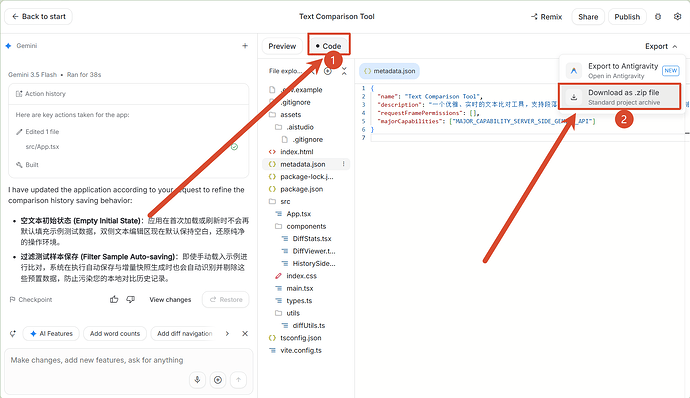This screenshot has width=690, height=398.
Task: Open App.tsx in the file tree
Action: click(x=298, y=214)
